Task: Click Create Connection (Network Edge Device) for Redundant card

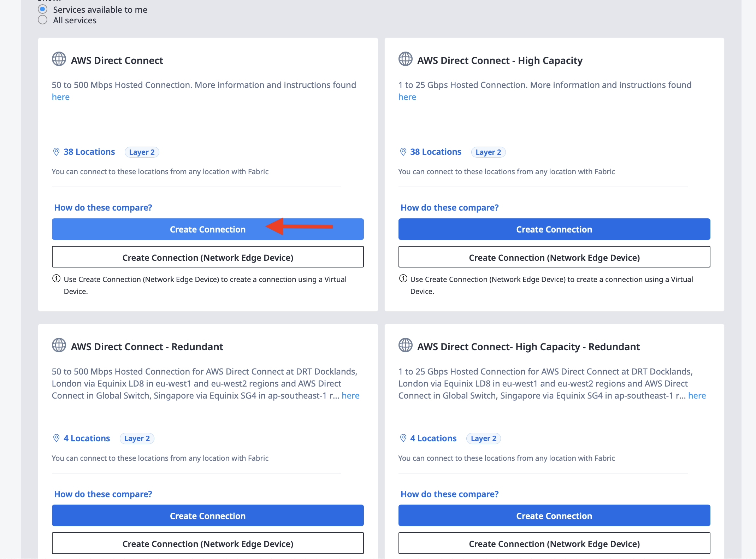Action: (x=208, y=543)
